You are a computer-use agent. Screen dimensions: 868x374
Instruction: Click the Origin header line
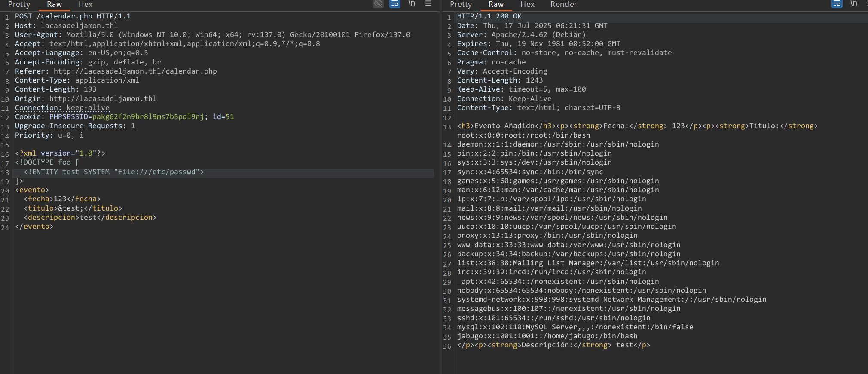point(86,98)
